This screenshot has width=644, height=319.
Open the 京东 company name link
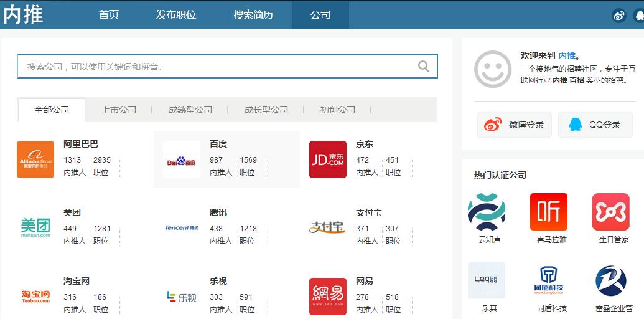(364, 145)
